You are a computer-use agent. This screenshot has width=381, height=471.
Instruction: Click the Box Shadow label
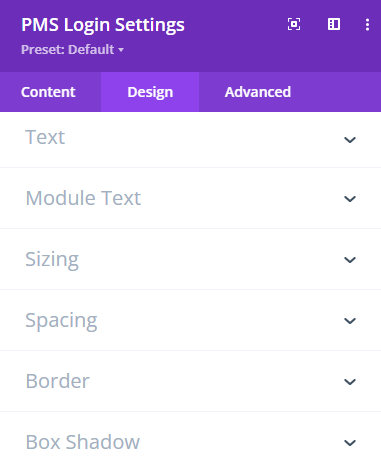83,442
